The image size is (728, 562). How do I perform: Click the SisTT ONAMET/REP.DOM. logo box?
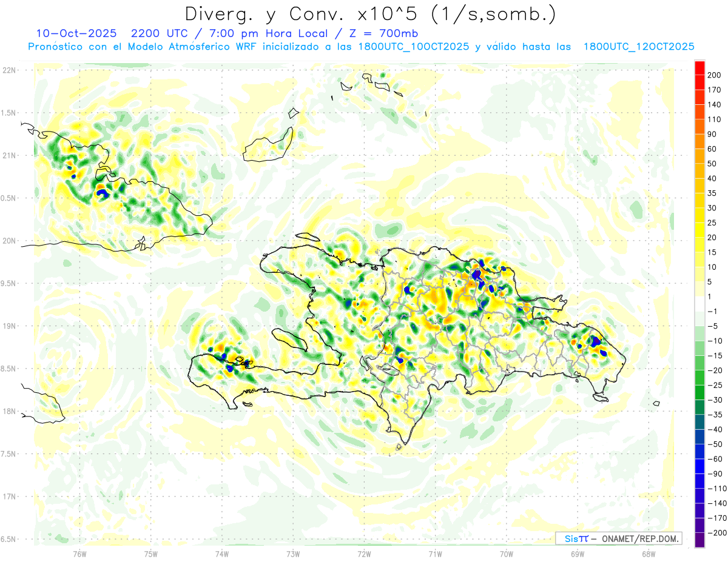618,538
